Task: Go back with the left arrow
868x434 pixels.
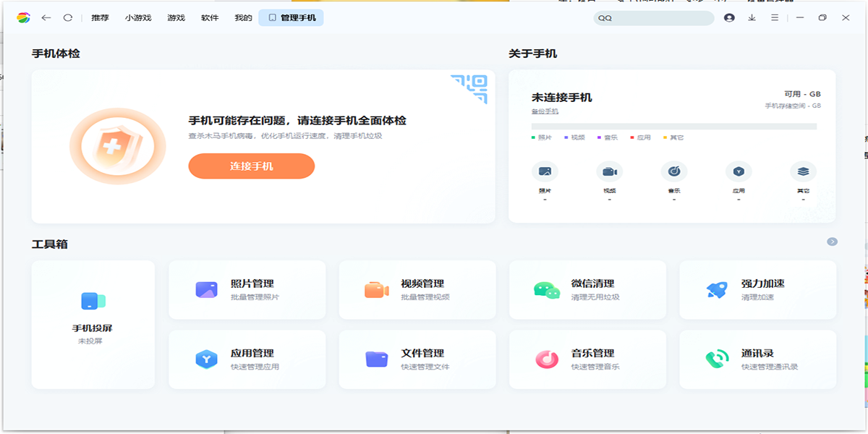Action: 46,17
